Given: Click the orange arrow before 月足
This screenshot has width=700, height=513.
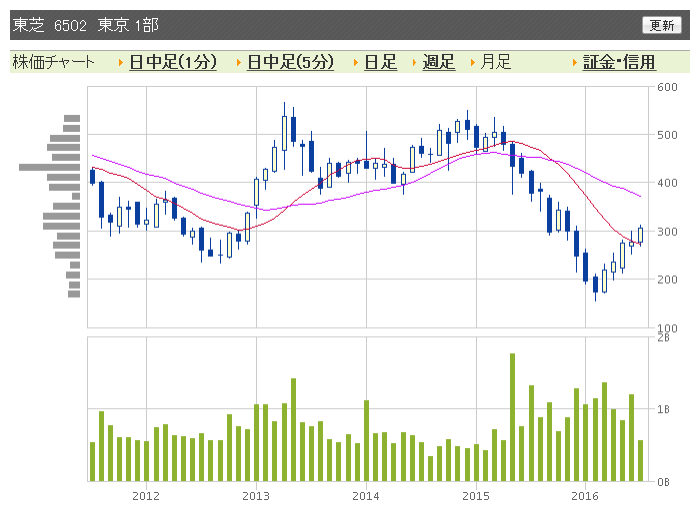Looking at the screenshot, I should 473,63.
